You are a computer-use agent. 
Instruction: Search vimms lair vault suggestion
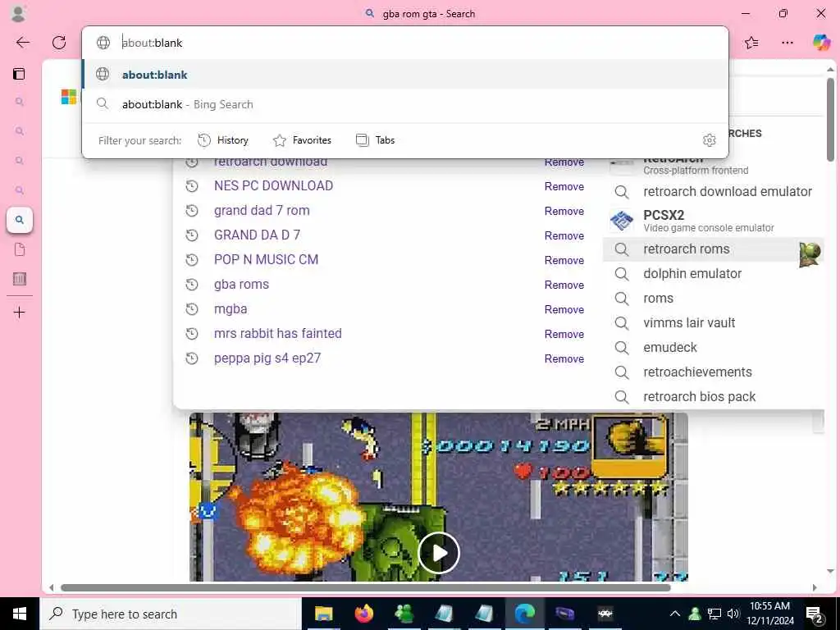pos(713,323)
